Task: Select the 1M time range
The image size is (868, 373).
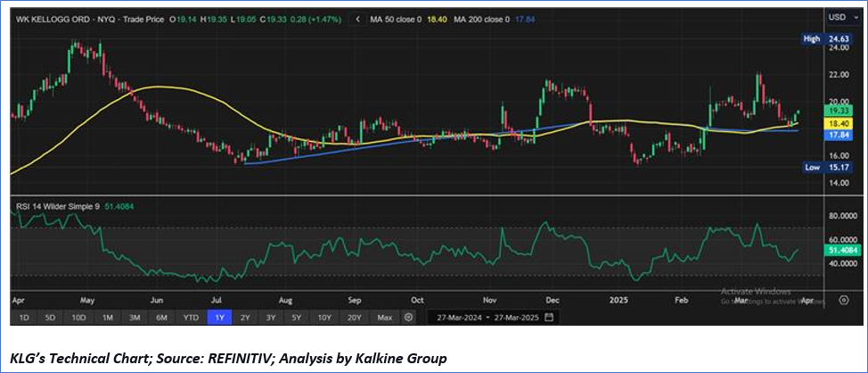Action: click(108, 318)
